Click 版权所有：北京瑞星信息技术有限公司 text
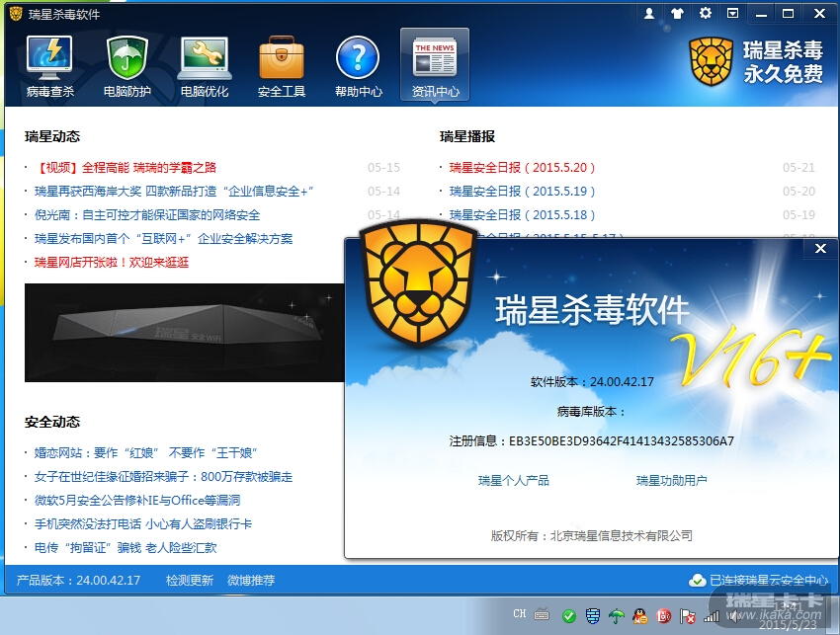 (591, 535)
